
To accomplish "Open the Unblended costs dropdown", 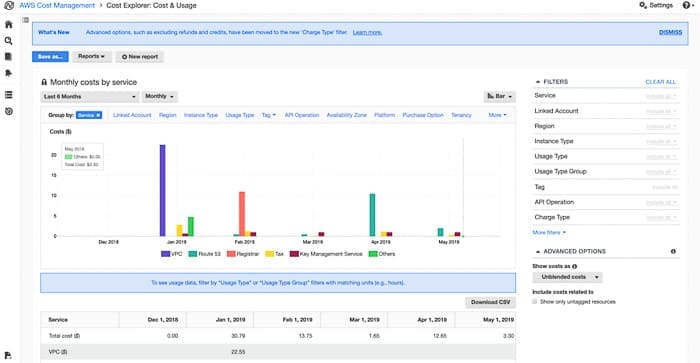I will click(x=567, y=277).
